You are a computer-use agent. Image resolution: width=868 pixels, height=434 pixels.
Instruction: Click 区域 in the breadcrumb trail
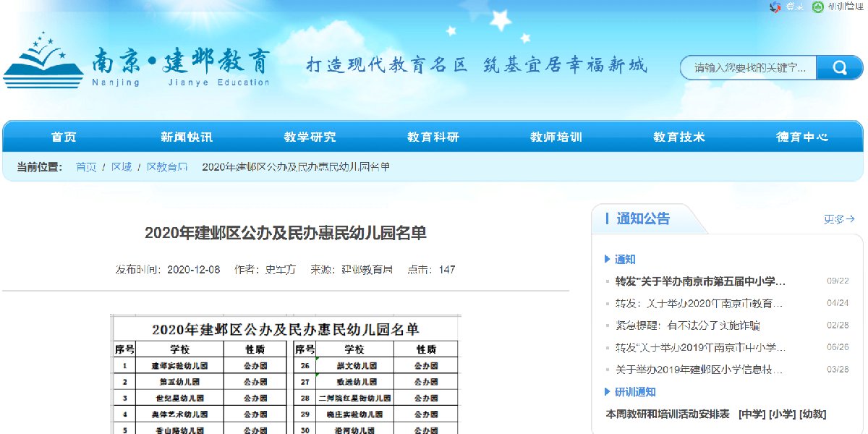[122, 167]
